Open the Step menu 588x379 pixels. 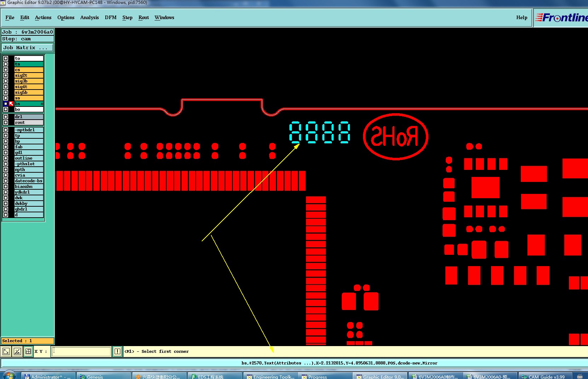tap(127, 17)
